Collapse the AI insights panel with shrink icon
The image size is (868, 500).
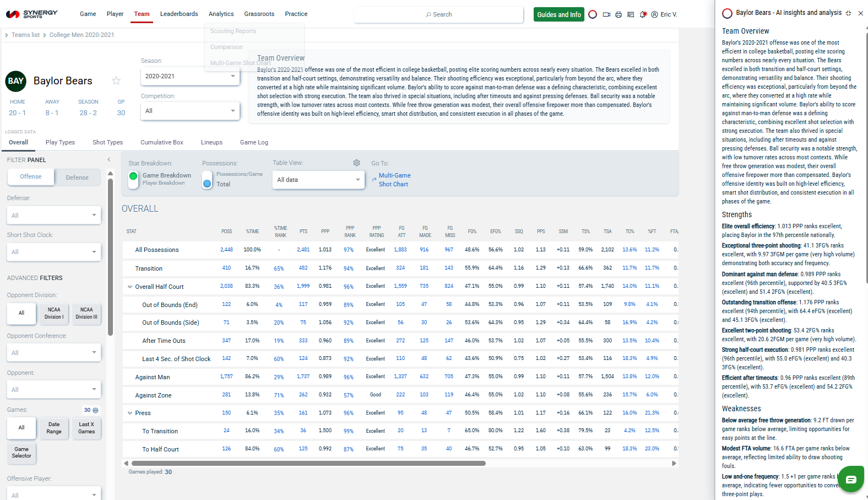tap(848, 13)
